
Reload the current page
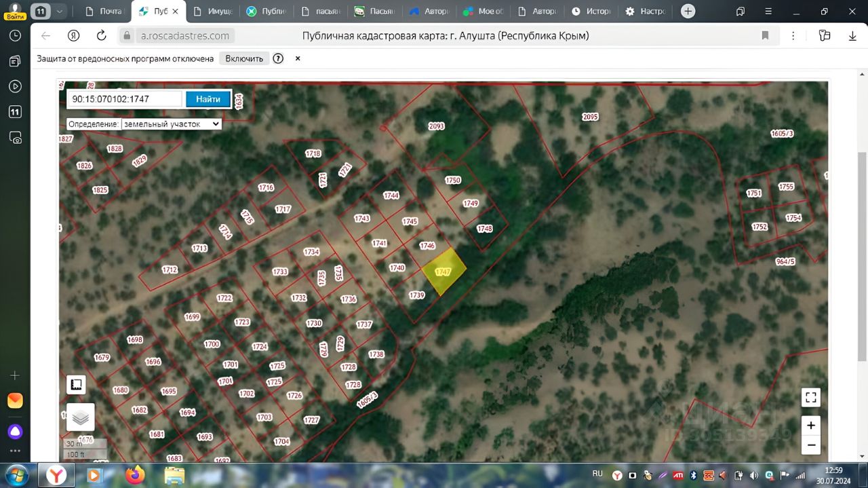point(102,36)
